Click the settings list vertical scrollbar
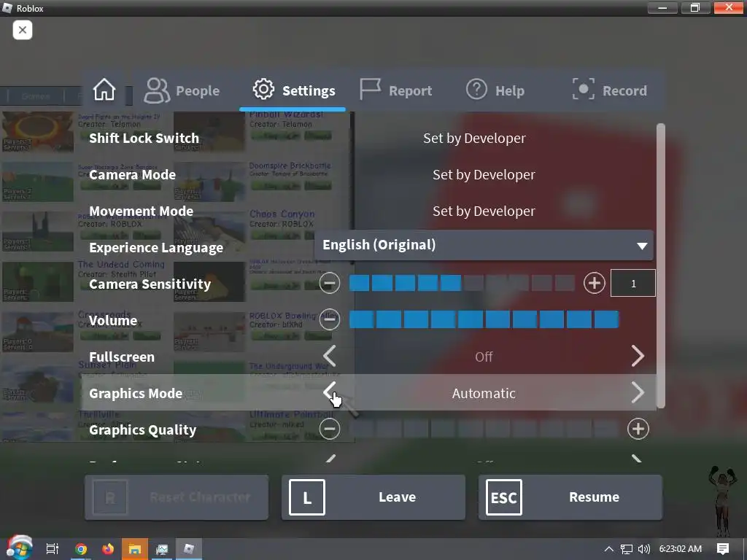This screenshot has width=747, height=560. pos(660,265)
